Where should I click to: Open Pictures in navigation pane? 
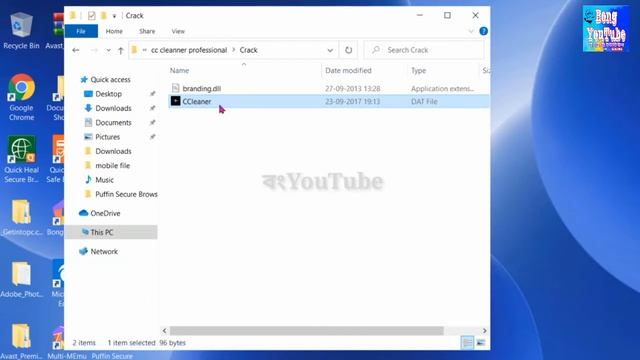107,137
